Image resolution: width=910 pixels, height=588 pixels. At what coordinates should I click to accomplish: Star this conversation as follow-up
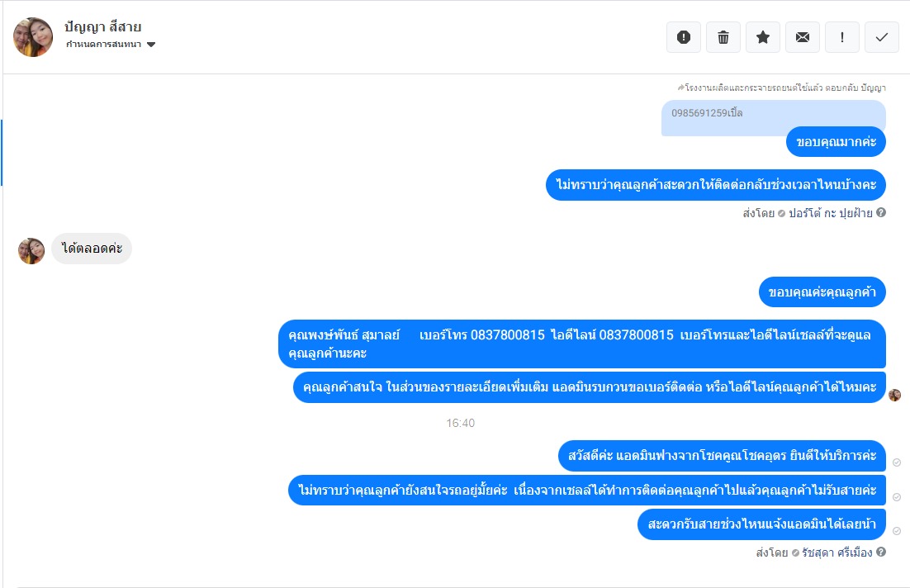(763, 37)
